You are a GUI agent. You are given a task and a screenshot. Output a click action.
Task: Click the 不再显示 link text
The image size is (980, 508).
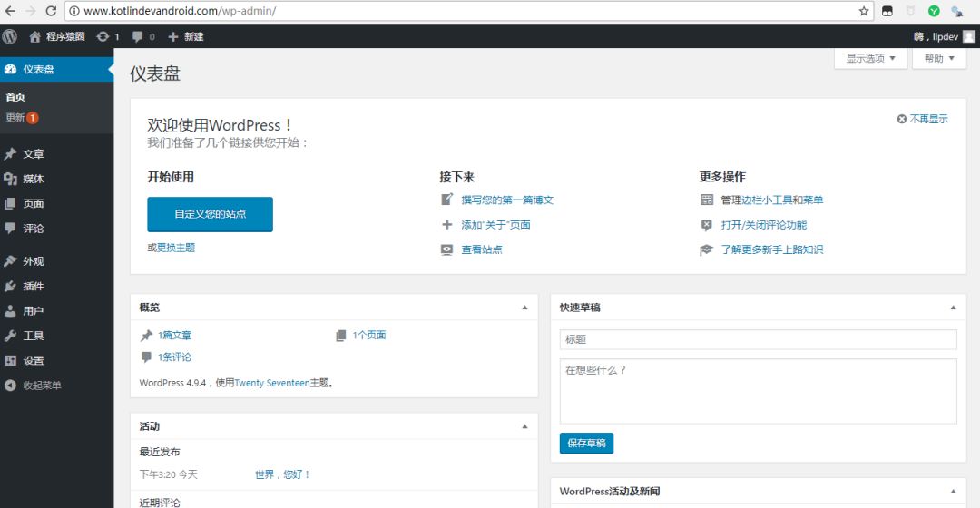pos(929,119)
